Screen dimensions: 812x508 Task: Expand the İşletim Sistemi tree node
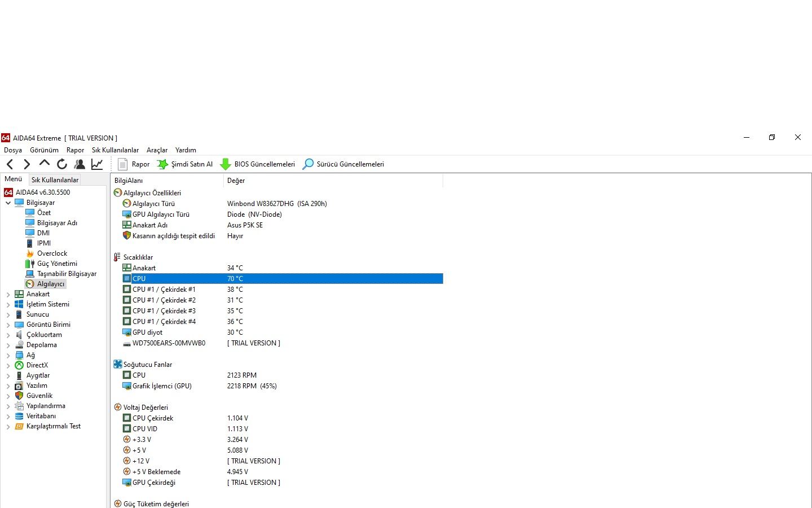point(8,304)
